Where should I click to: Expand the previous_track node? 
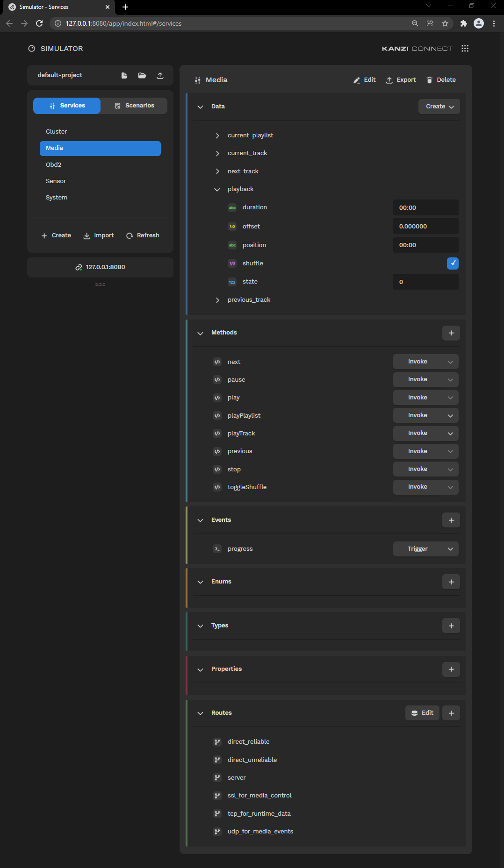tap(217, 300)
